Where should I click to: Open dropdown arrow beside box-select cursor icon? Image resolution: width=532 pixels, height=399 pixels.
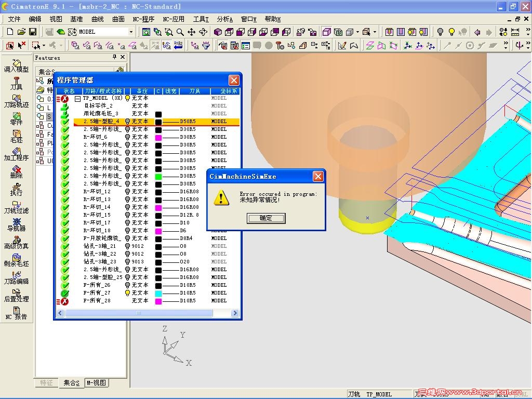click(44, 45)
